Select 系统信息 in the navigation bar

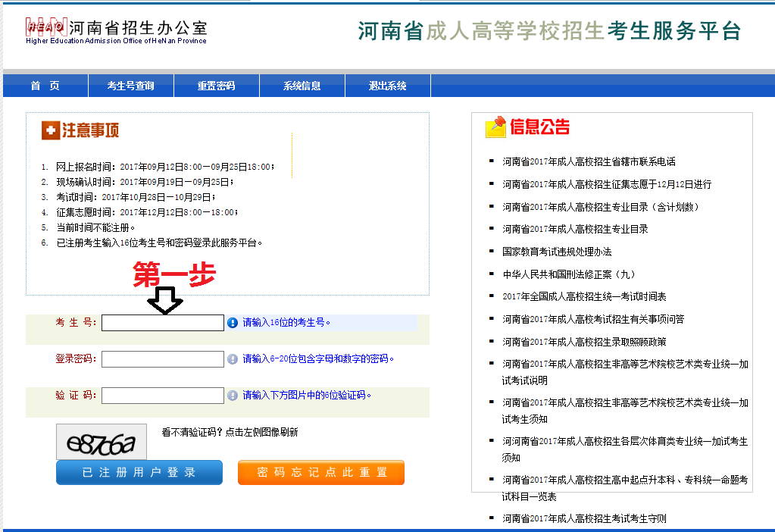[x=302, y=86]
